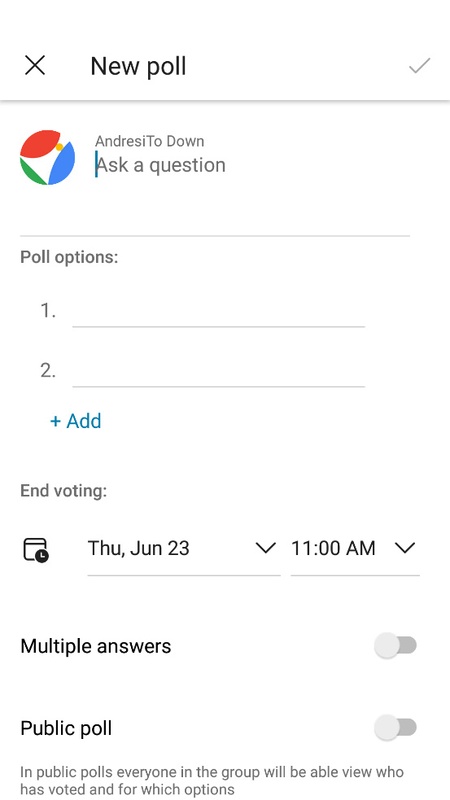Add another poll option with + Add
The image size is (450, 800).
(x=76, y=421)
